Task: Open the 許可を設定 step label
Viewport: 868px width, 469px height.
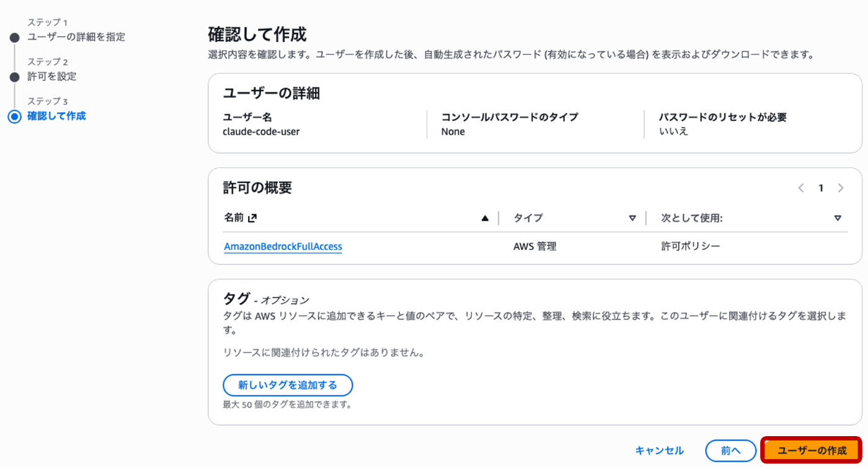Action: pos(52,76)
